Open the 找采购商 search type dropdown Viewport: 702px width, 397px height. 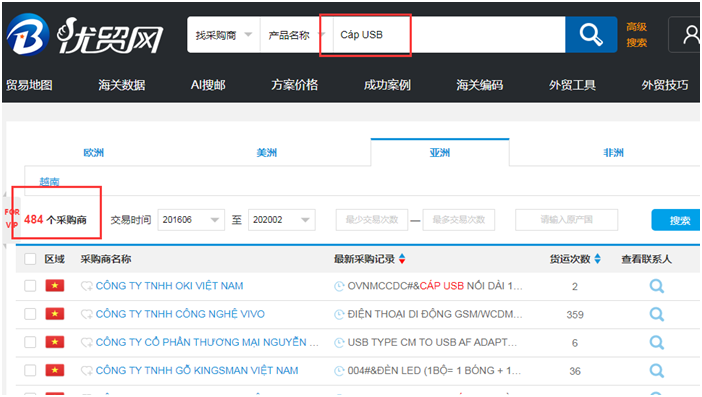(x=223, y=35)
